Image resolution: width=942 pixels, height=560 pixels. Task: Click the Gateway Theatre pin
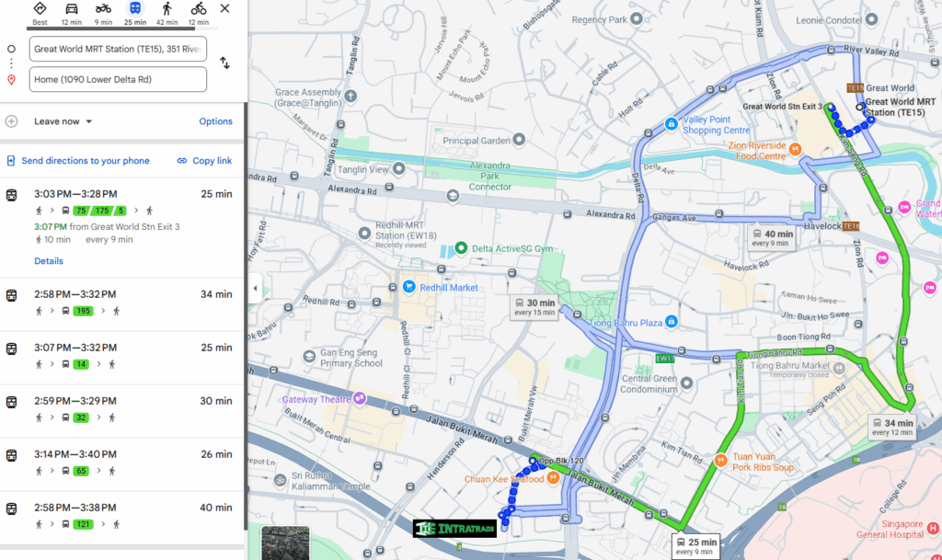[360, 398]
